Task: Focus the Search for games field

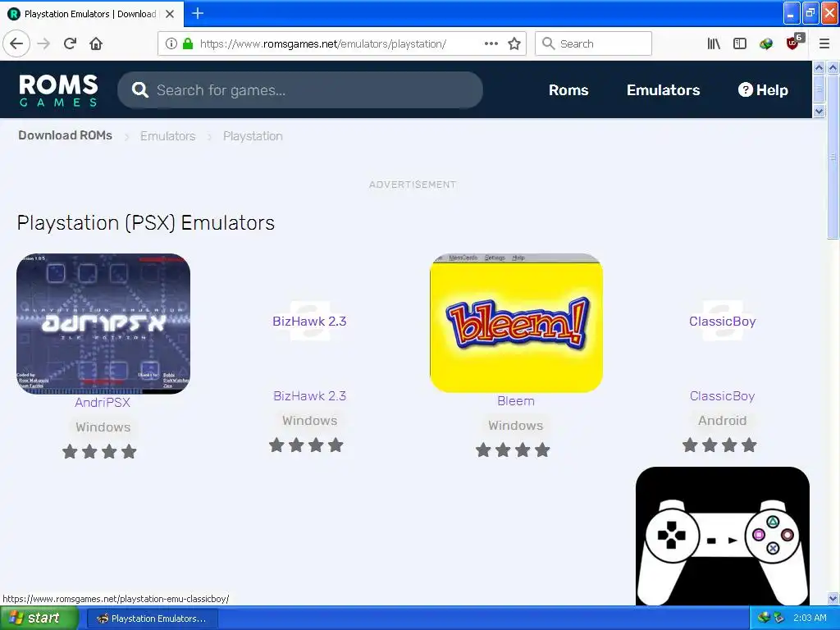Action: [300, 90]
